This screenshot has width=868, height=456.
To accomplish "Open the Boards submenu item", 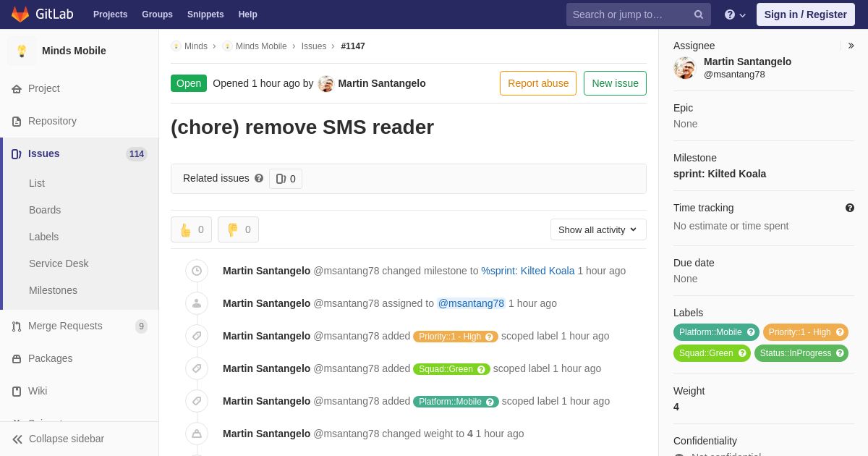I will pyautogui.click(x=45, y=210).
